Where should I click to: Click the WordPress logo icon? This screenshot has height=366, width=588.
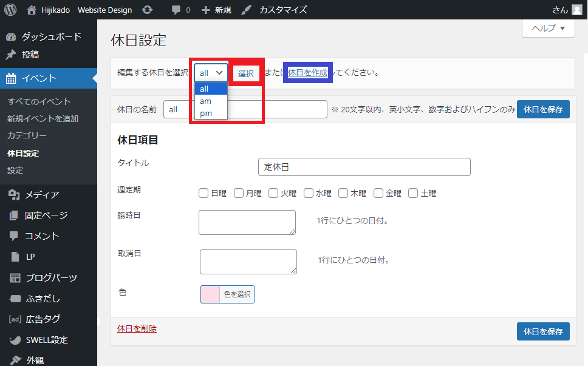point(10,10)
